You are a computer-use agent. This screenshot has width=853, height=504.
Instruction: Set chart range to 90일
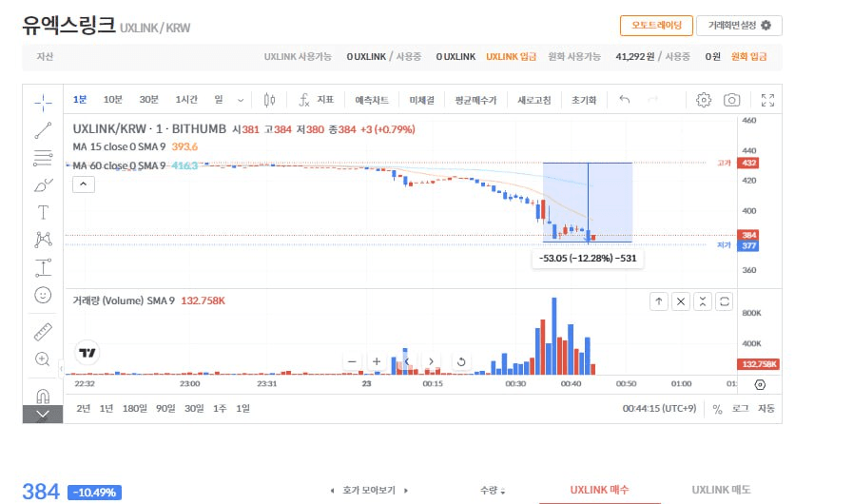click(165, 409)
